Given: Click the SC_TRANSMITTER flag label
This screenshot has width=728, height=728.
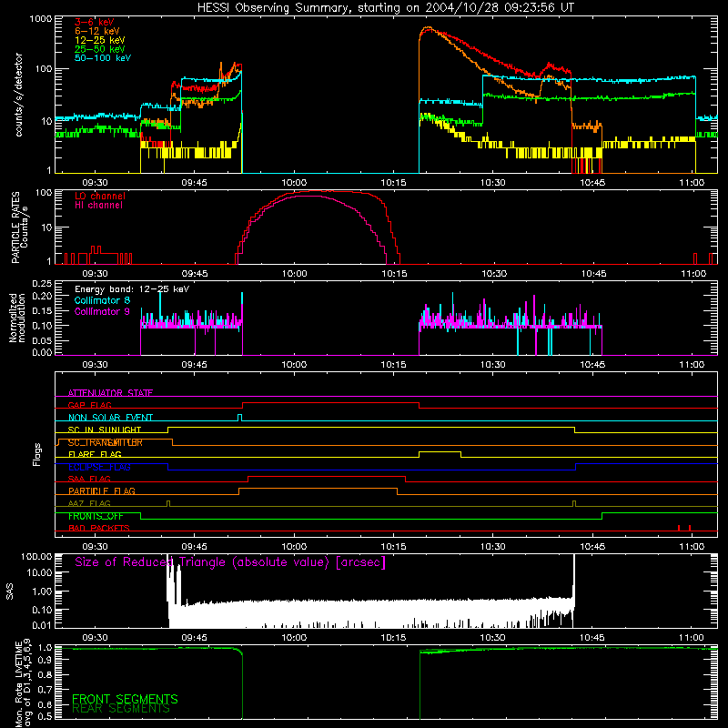Looking at the screenshot, I should coord(106,442).
